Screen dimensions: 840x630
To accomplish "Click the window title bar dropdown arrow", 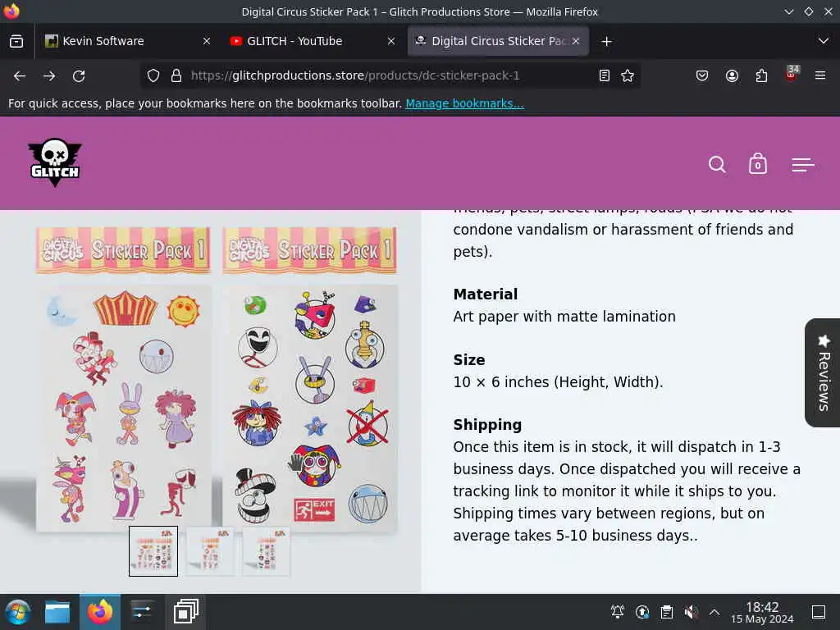I will (788, 11).
